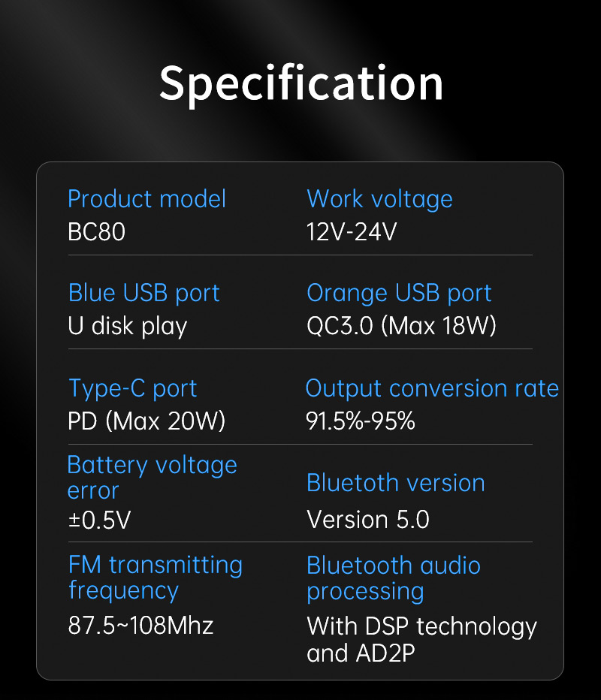
Task: Click the 91.5%-95% value
Action: [x=361, y=421]
